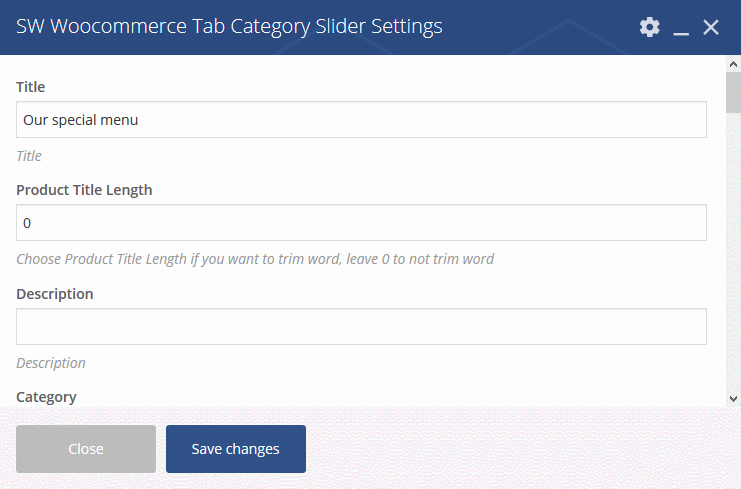Click the 'Category' section label

[46, 397]
